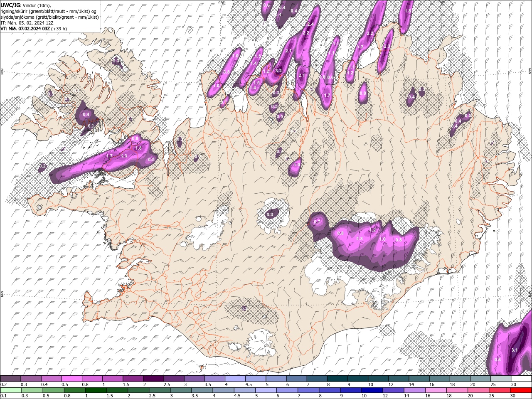This screenshot has height=399, width=532.
Task: Click the upper legend swatch labeled 3
Action: click(x=194, y=379)
